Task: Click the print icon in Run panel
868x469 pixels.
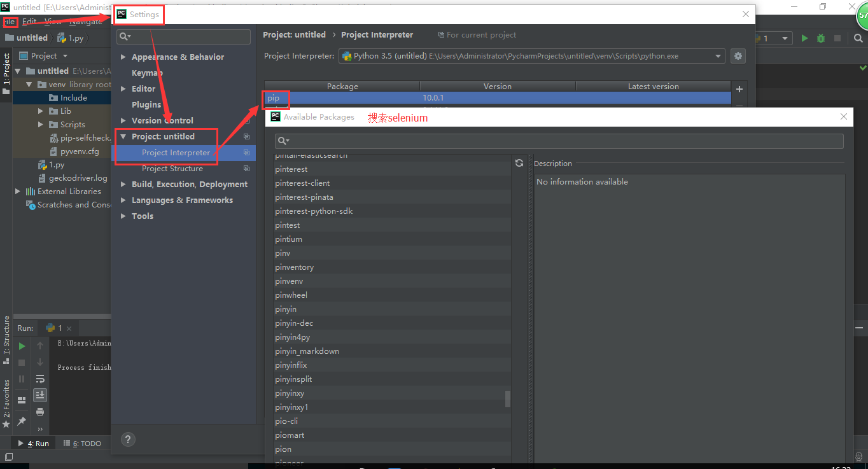Action: click(40, 412)
